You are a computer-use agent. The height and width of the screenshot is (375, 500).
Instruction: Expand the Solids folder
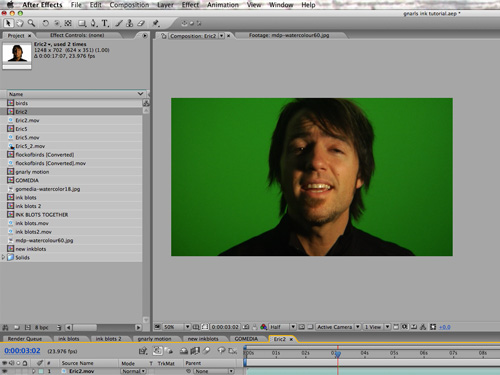(x=3, y=257)
